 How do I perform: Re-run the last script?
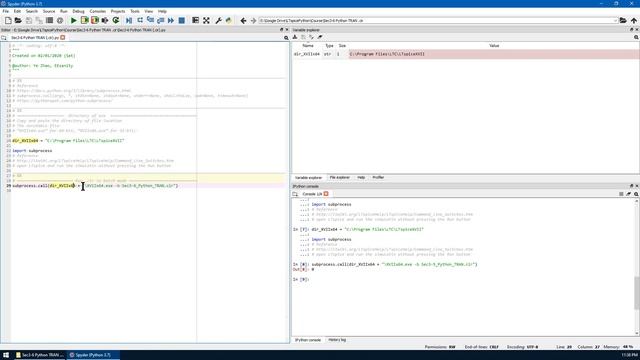[x=116, y=20]
